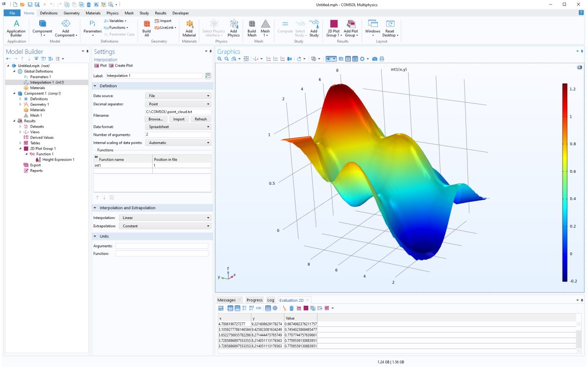588x367 pixels.
Task: Toggle the table view button in Evaluation 2D
Action: tap(268, 308)
